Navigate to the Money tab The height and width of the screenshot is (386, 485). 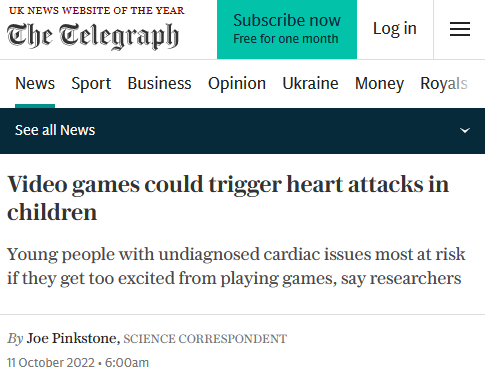click(x=379, y=83)
